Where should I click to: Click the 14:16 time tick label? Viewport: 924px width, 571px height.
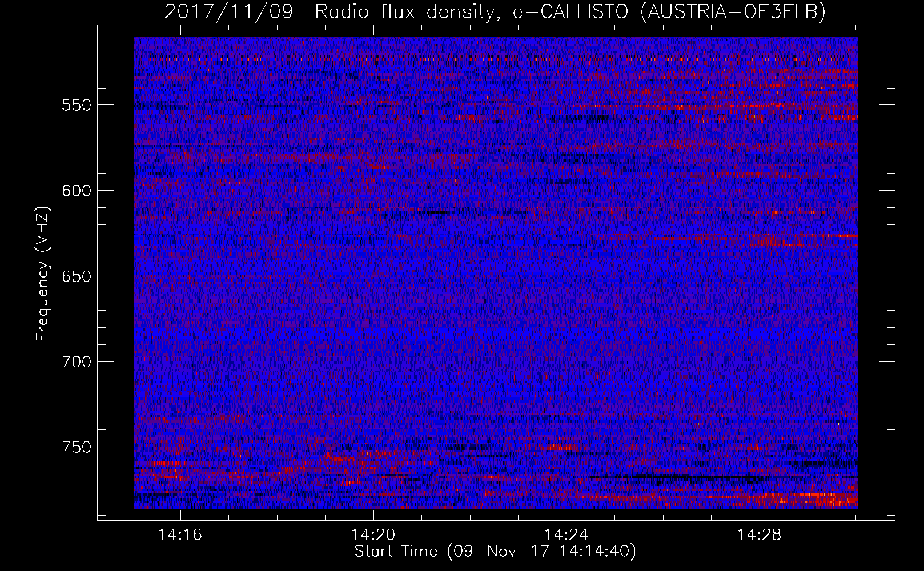(180, 535)
